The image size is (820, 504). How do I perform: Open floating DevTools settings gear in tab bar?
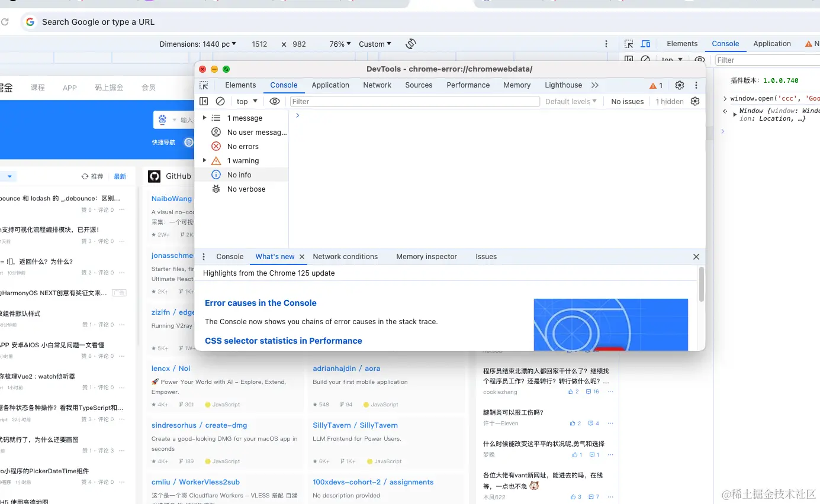[x=680, y=85]
